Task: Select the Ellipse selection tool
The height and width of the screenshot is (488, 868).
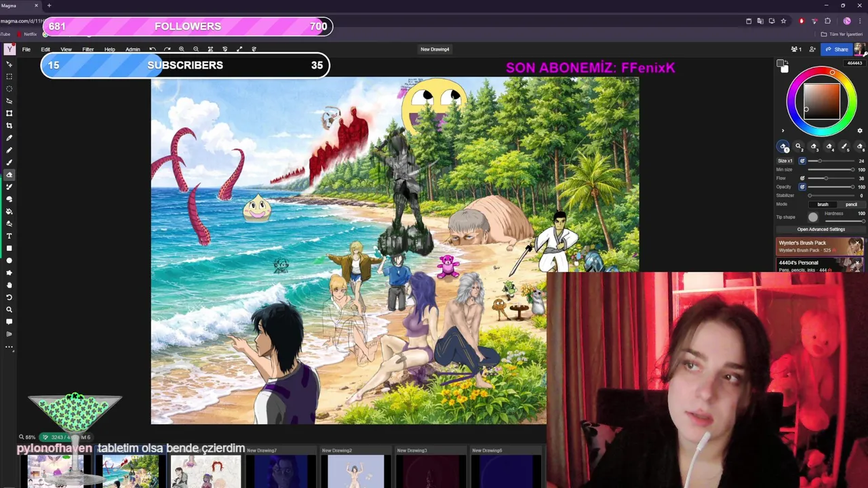Action: [9, 89]
